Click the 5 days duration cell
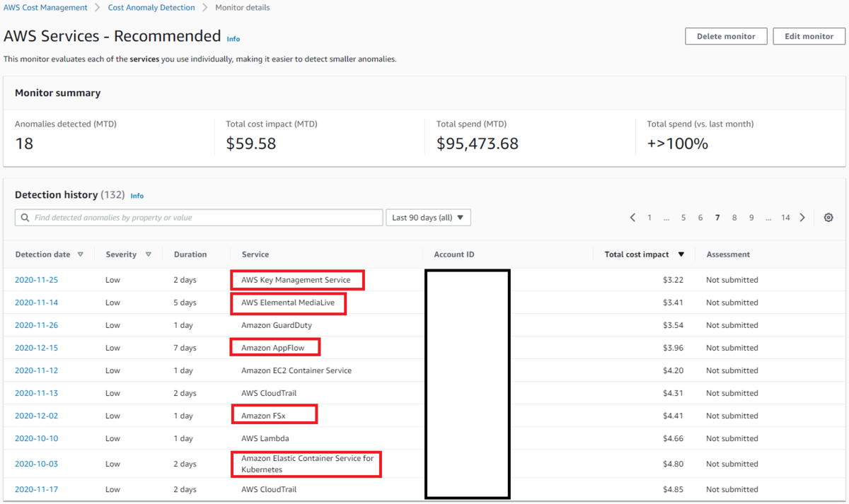Image resolution: width=849 pixels, height=504 pixels. pos(185,303)
